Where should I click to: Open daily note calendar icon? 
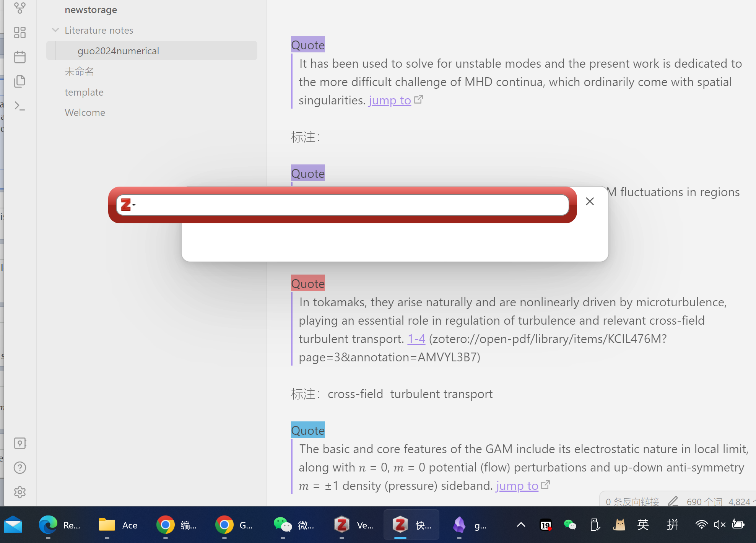coord(20,57)
